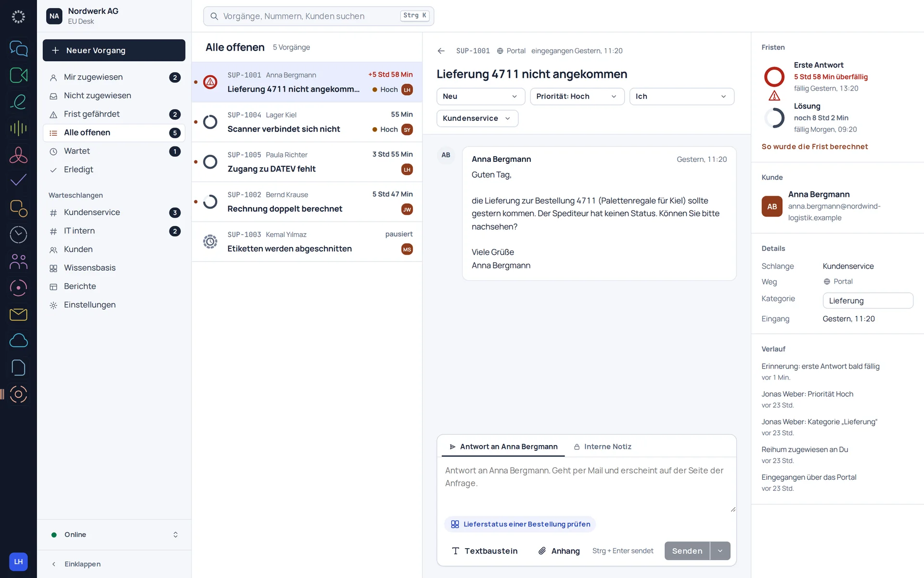The width and height of the screenshot is (924, 578).
Task: Click the Anhang attachment button
Action: [559, 551]
